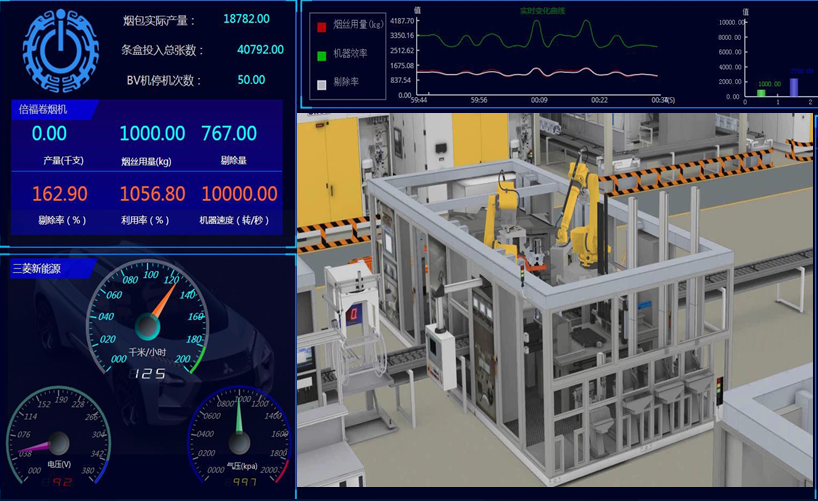Click the green bar labeled 1000.00

click(761, 92)
